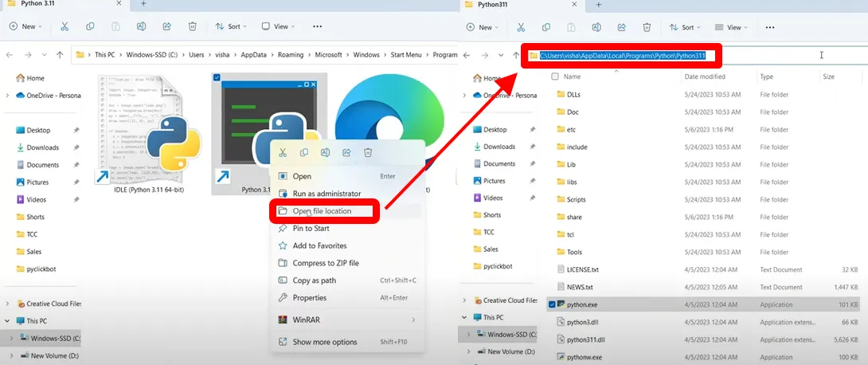Open the View dropdown in right window
The height and width of the screenshot is (365, 868).
730,27
